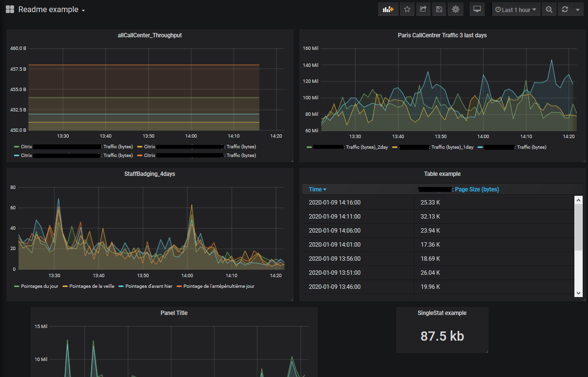Open allCallCenter_Throughput panel title menu
This screenshot has height=377, width=588.
[150, 35]
